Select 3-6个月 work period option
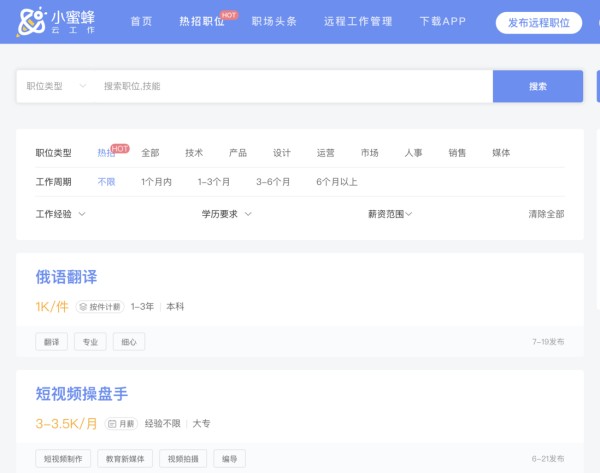 [273, 182]
